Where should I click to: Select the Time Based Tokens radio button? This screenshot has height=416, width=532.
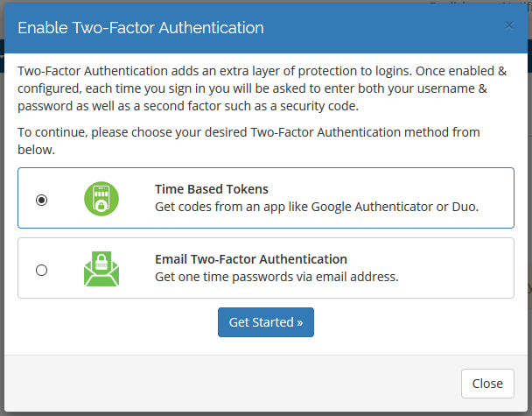pyautogui.click(x=41, y=200)
